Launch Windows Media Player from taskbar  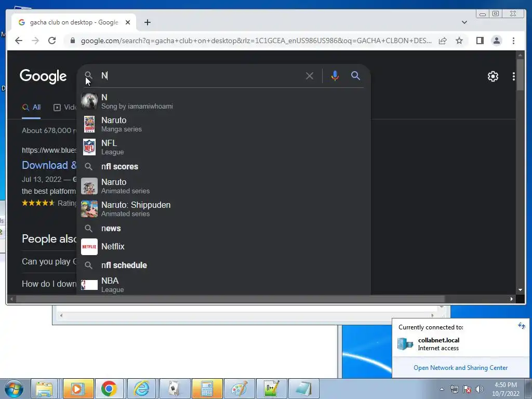pyautogui.click(x=77, y=389)
